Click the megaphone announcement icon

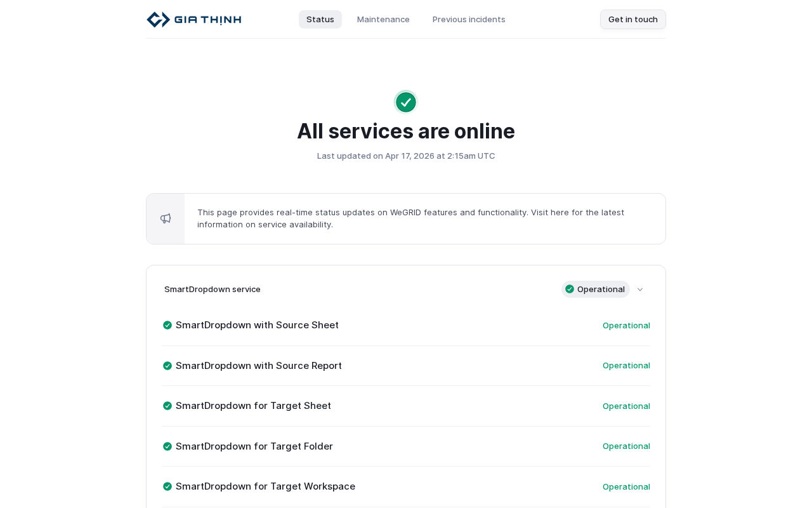coord(166,218)
